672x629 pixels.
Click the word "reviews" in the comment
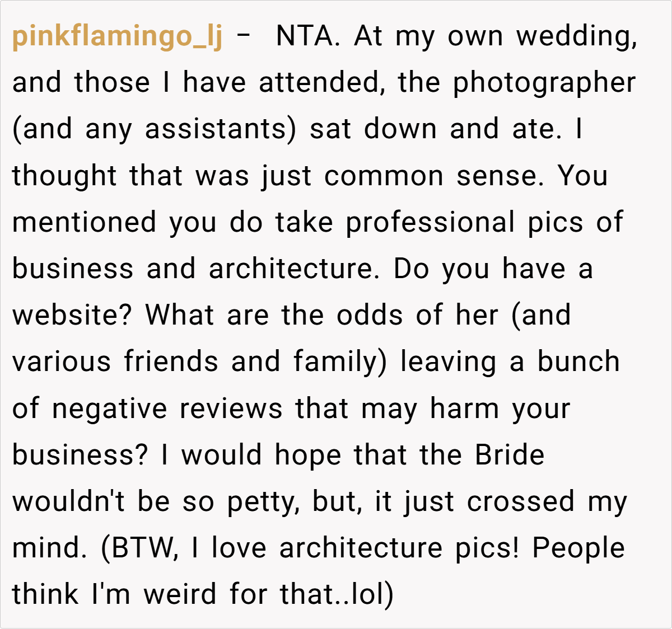[231, 408]
